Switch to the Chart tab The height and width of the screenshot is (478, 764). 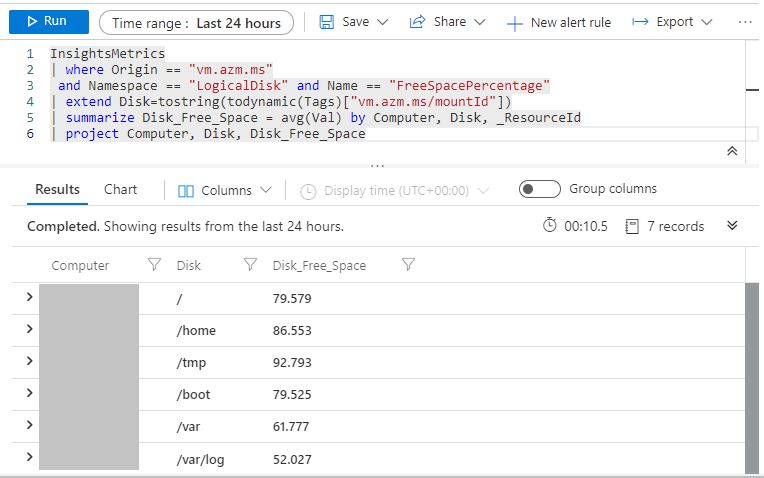[120, 189]
